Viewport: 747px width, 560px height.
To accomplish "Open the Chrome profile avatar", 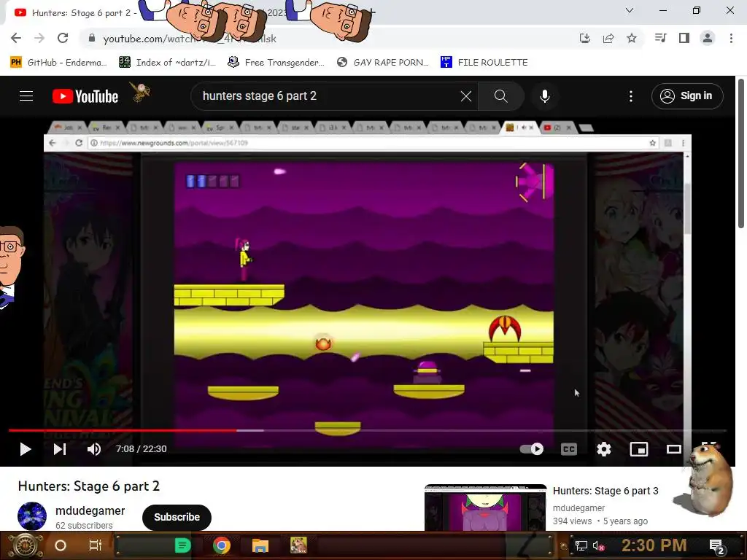I will coord(708,38).
